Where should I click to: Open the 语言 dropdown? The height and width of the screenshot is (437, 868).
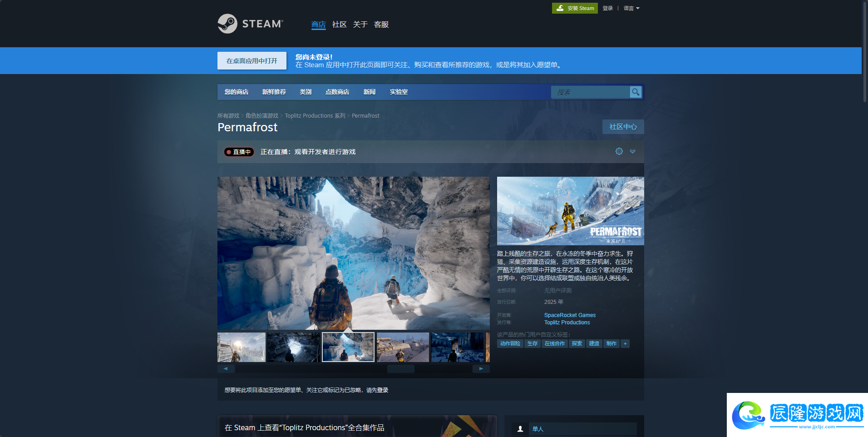[631, 8]
